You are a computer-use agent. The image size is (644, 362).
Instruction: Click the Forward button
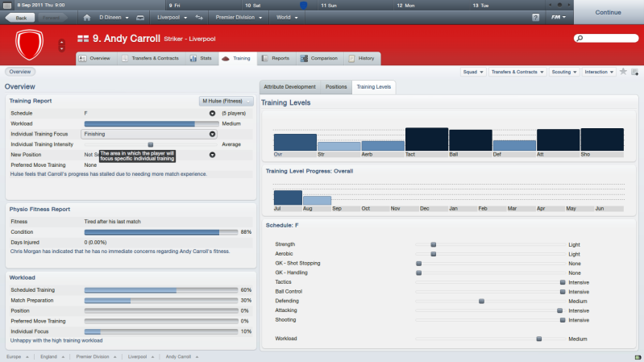(52, 18)
